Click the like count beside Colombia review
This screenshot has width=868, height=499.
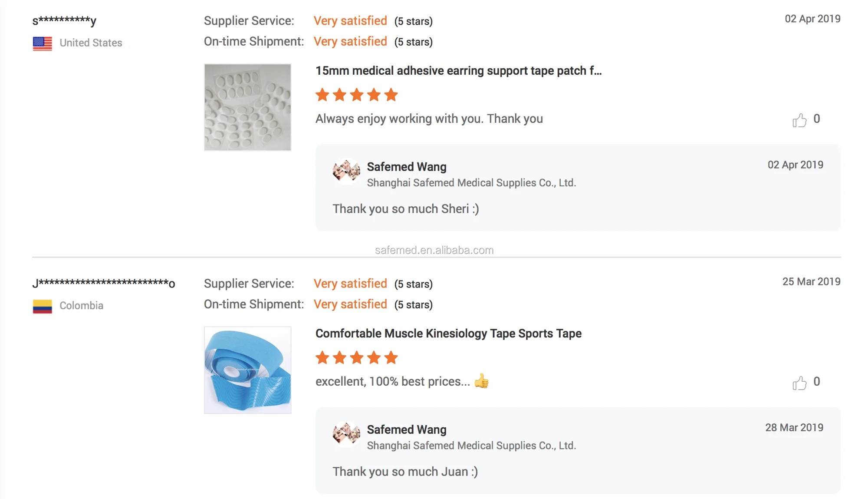pos(817,382)
